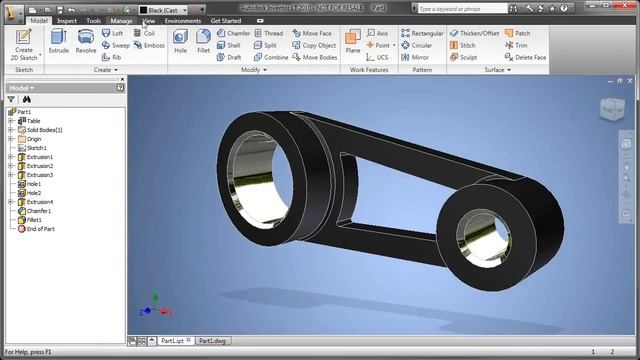Create a UCS
Viewport: 640px width, 360px height.
pyautogui.click(x=377, y=58)
